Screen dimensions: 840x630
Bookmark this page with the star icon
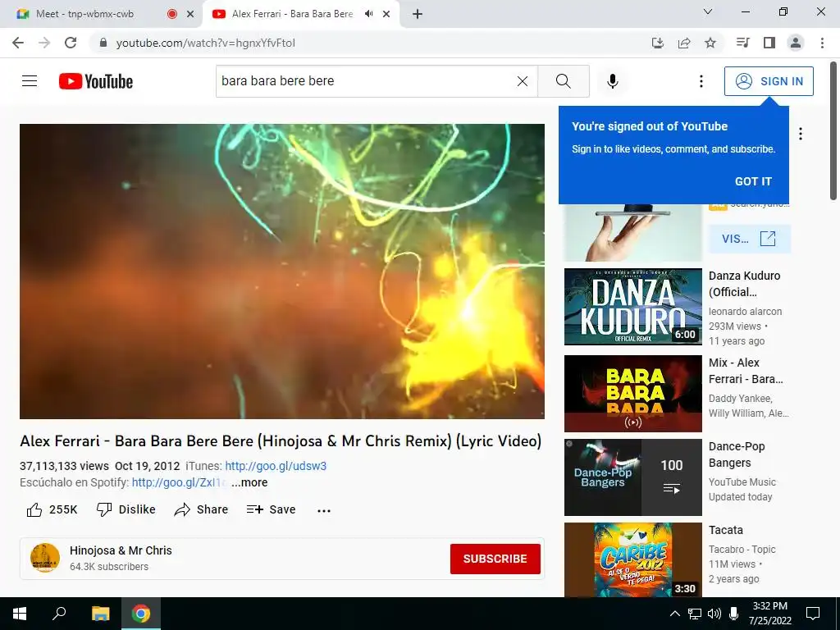pyautogui.click(x=710, y=43)
